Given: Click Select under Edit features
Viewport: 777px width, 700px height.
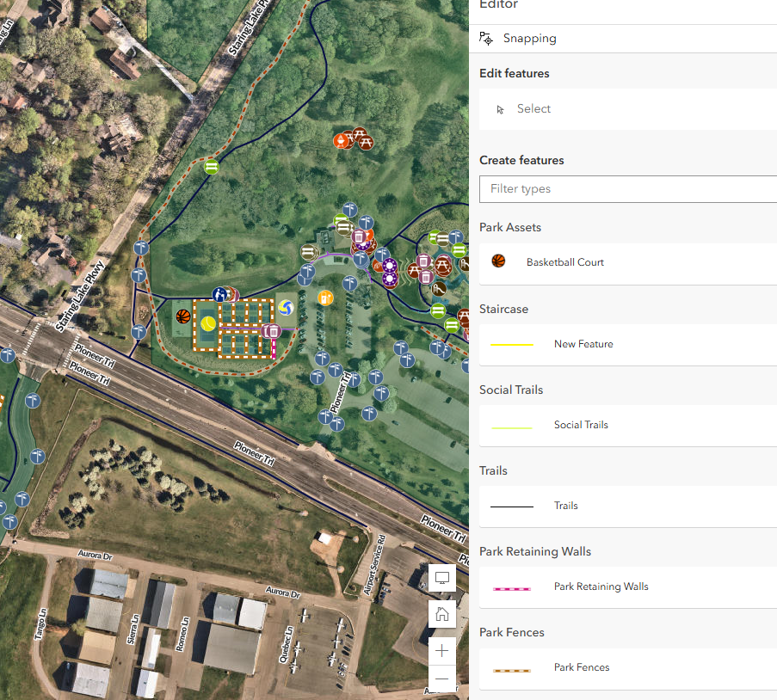Looking at the screenshot, I should pos(533,108).
